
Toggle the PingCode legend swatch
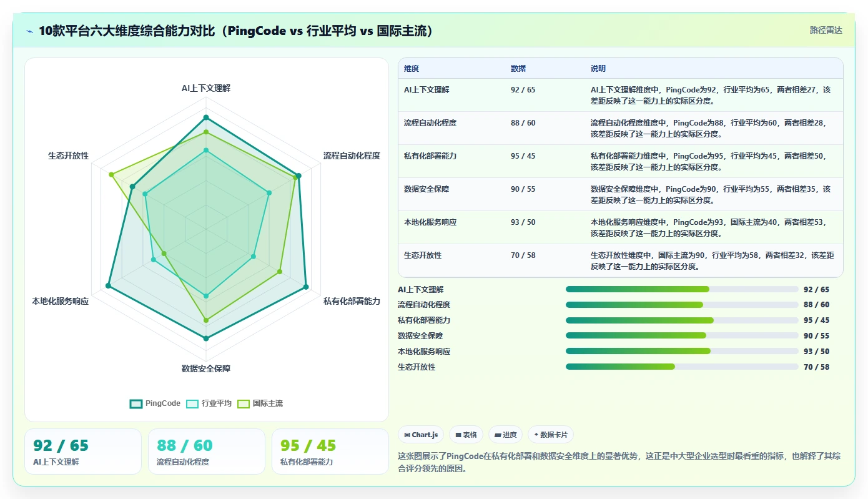136,403
